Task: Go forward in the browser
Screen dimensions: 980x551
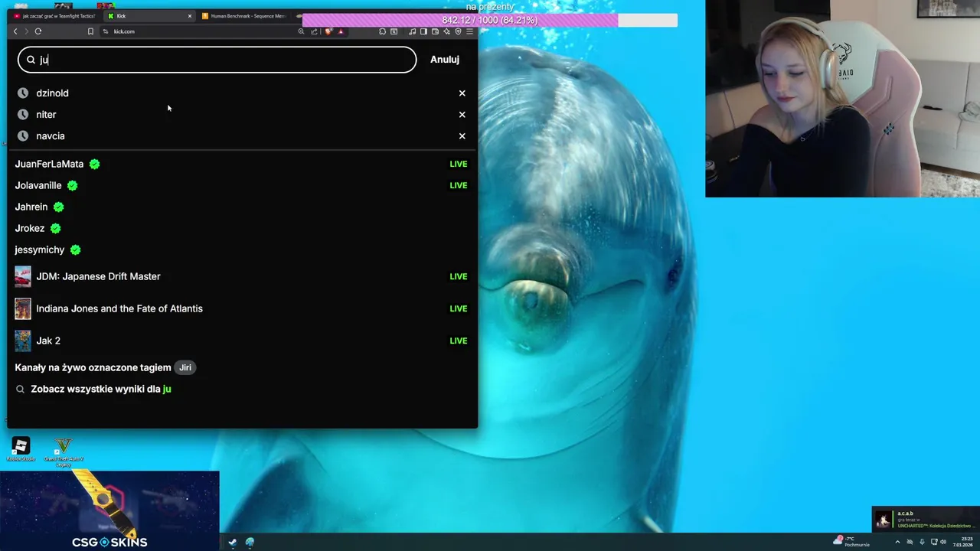Action: 26,31
